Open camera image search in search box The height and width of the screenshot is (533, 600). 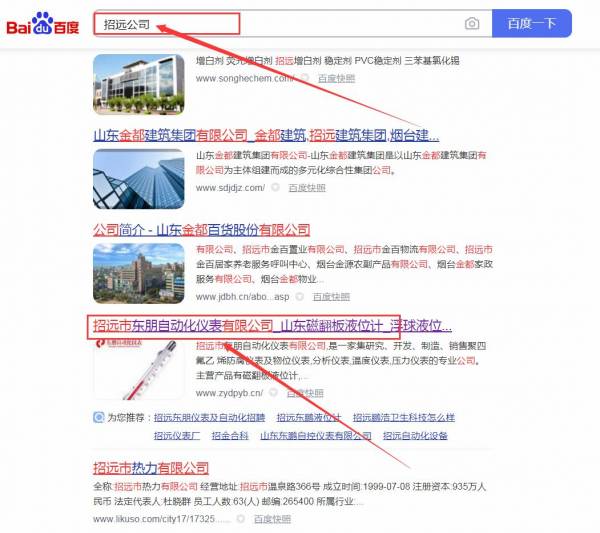472,24
